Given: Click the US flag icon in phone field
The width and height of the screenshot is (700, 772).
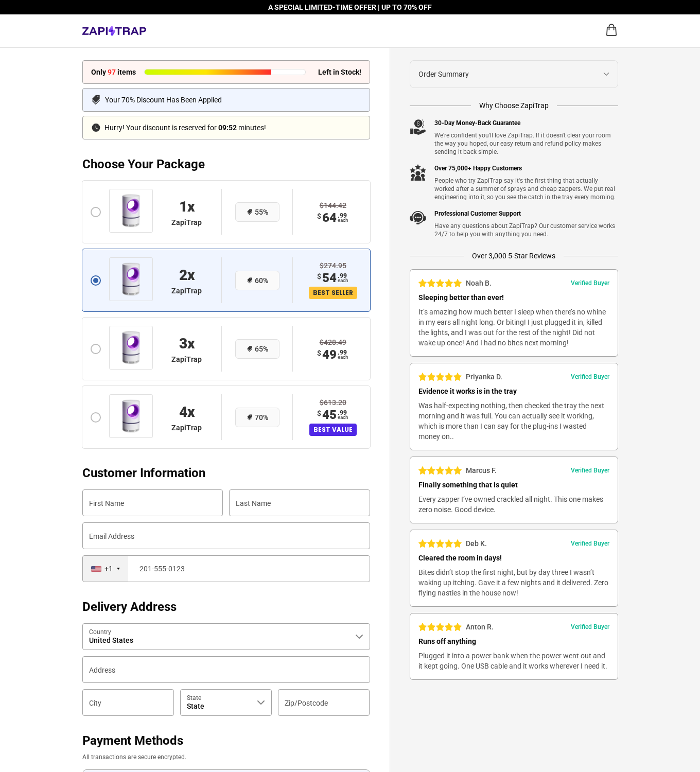Looking at the screenshot, I should (x=96, y=569).
